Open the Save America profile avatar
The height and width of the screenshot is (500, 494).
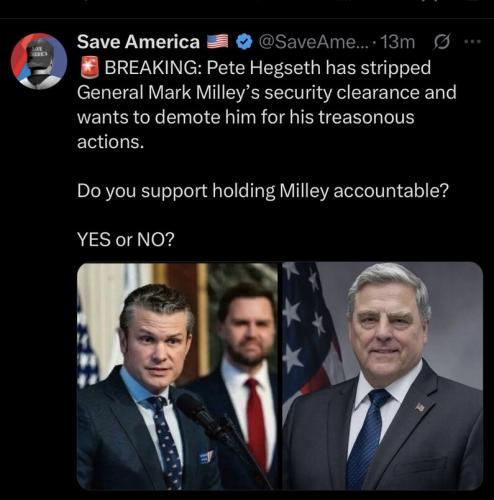click(39, 61)
